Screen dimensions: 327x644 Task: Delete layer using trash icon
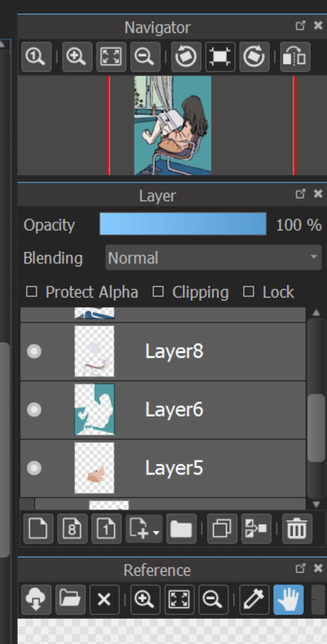(x=297, y=529)
